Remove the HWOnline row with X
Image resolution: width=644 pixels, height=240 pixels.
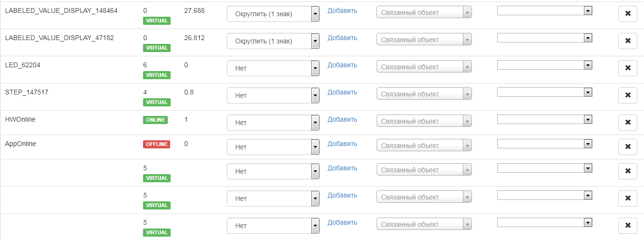click(627, 123)
